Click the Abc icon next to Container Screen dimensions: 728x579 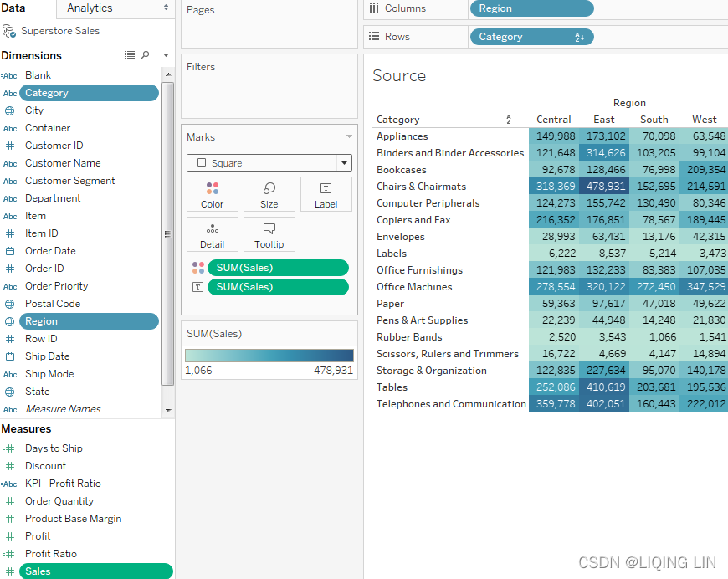tap(10, 129)
